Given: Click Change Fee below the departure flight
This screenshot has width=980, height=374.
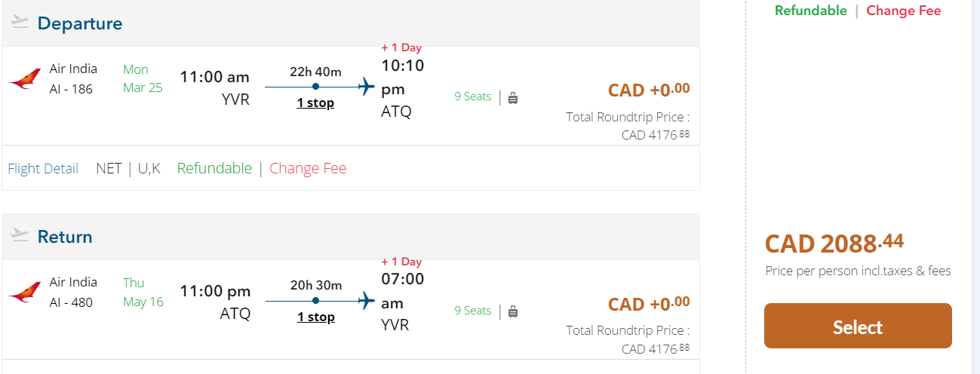Looking at the screenshot, I should pos(308,168).
